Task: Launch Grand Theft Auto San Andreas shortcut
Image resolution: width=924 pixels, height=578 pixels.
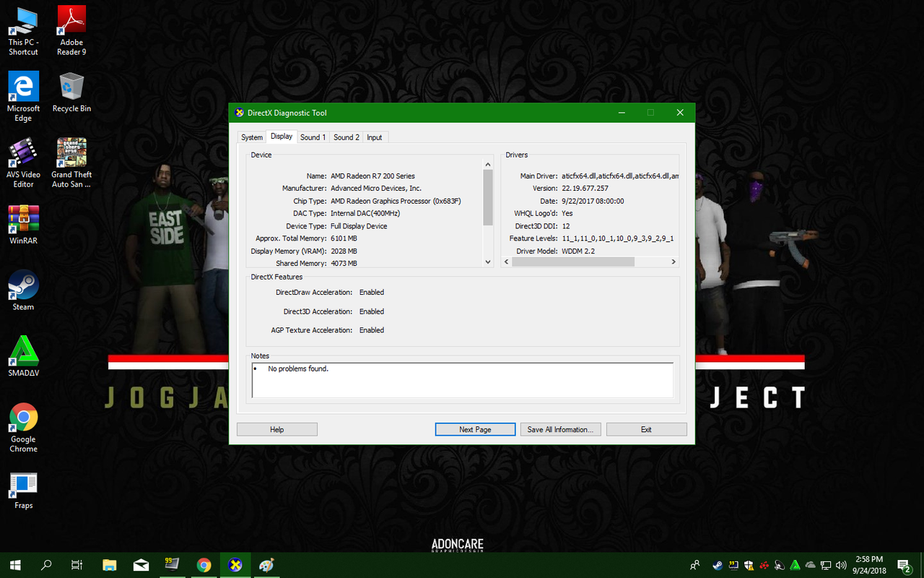Action: pos(71,163)
